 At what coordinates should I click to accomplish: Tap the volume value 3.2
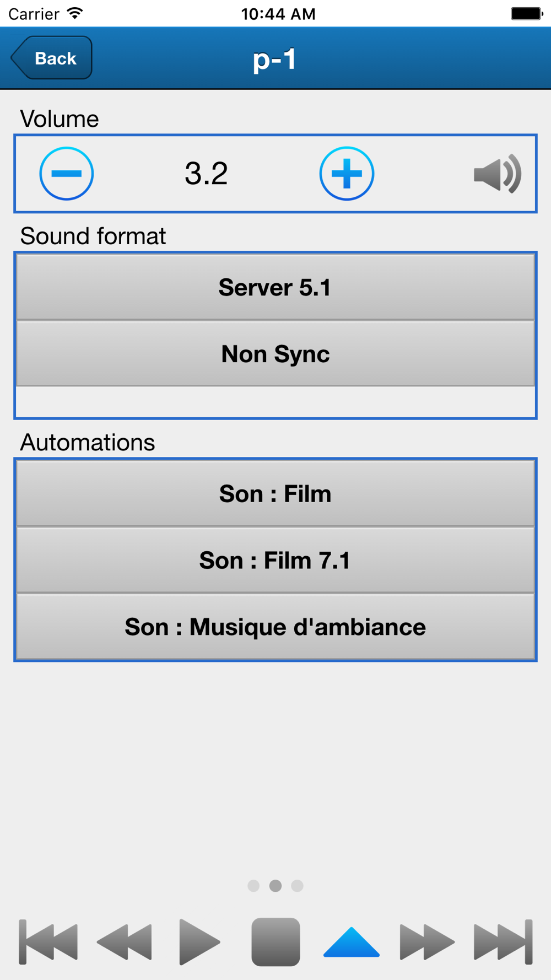tap(206, 174)
